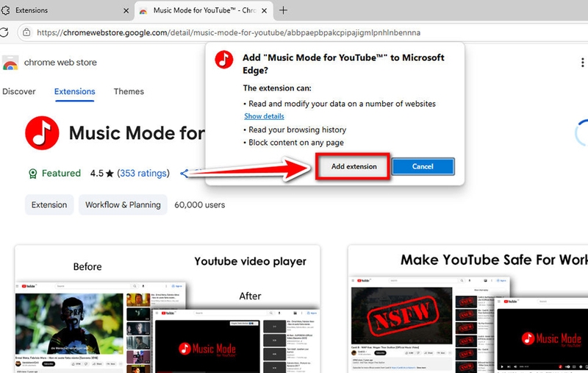Viewport: 588px width, 373px height.
Task: Cancel the extension install dialog
Action: point(423,166)
